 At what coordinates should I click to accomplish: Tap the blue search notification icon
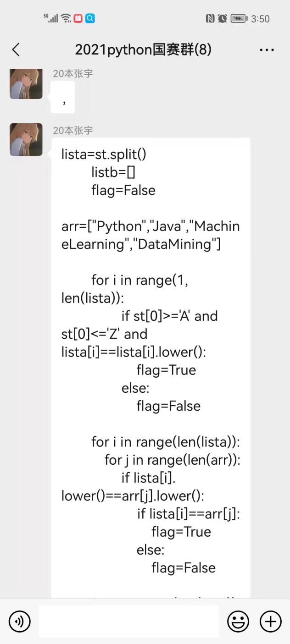tap(90, 18)
